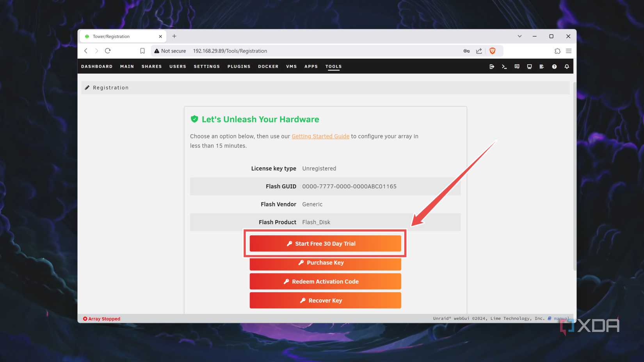Open the Docker menu
Viewport: 644px width, 362px height.
268,67
